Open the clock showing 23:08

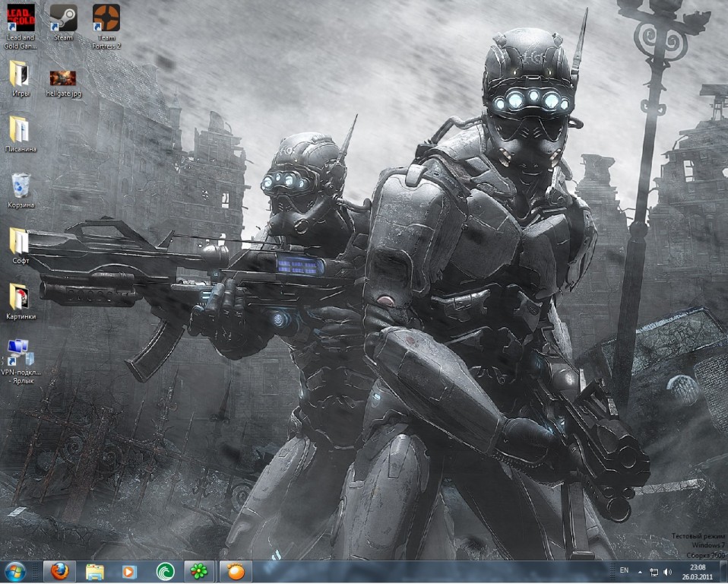(698, 572)
